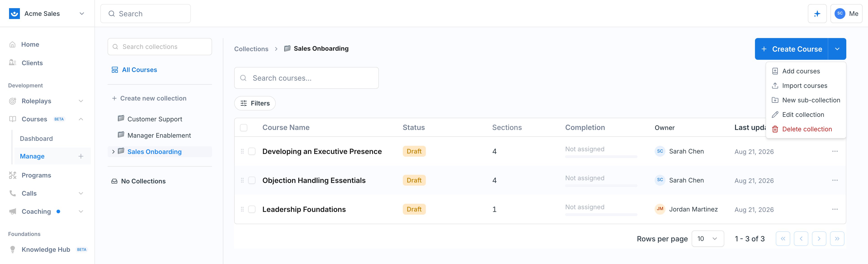Focus the top global Search field
The image size is (868, 264).
click(146, 14)
